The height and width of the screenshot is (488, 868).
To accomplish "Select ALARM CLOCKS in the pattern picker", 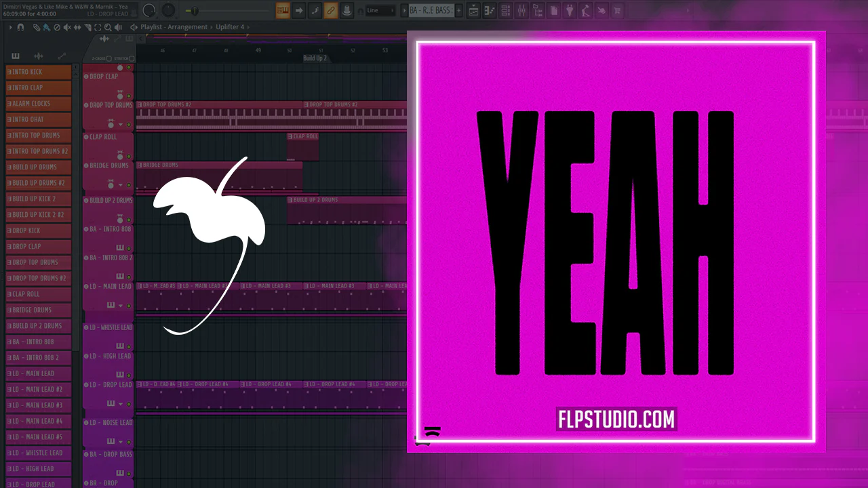I will point(39,104).
